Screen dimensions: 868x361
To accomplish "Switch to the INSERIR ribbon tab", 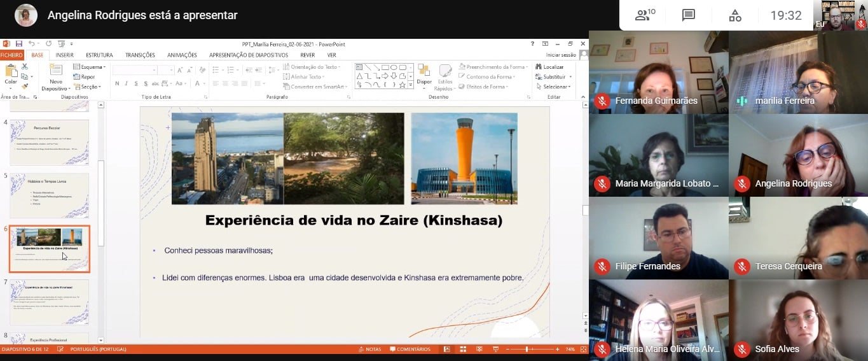I will coord(64,55).
